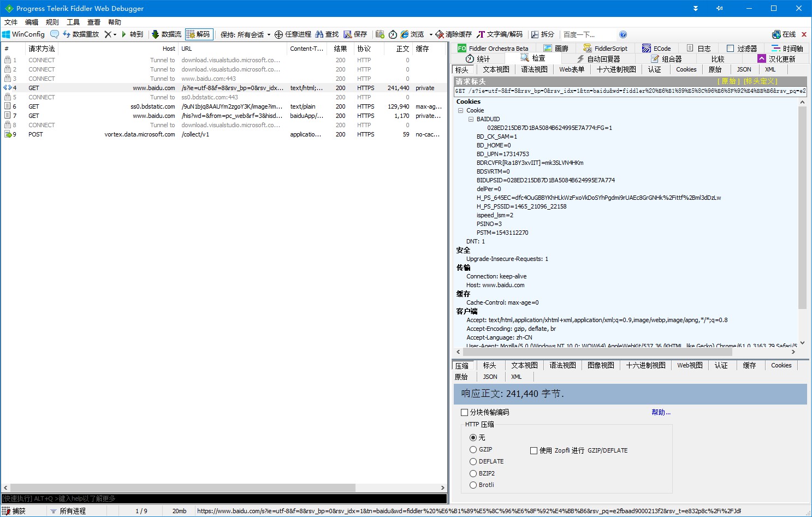The image size is (812, 517).
Task: Click the 清除缓存 clear cache icon
Action: (x=440, y=34)
